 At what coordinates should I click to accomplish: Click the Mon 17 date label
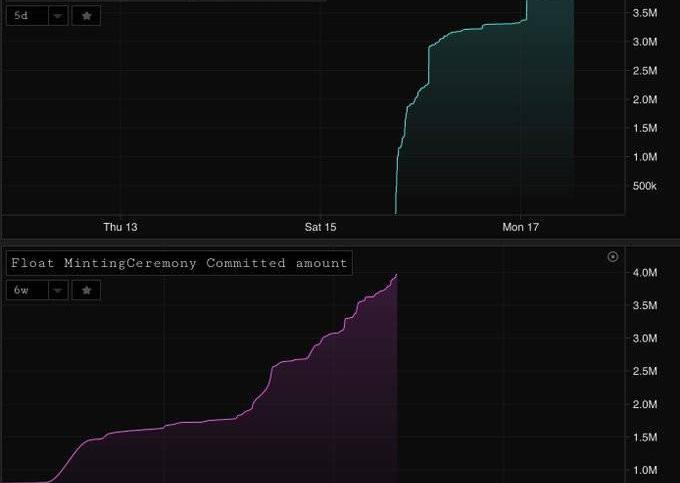coord(520,228)
